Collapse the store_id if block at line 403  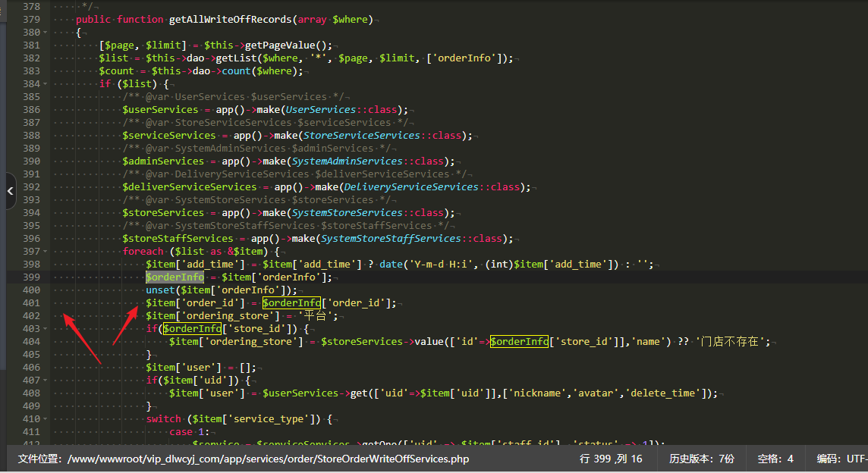point(46,329)
